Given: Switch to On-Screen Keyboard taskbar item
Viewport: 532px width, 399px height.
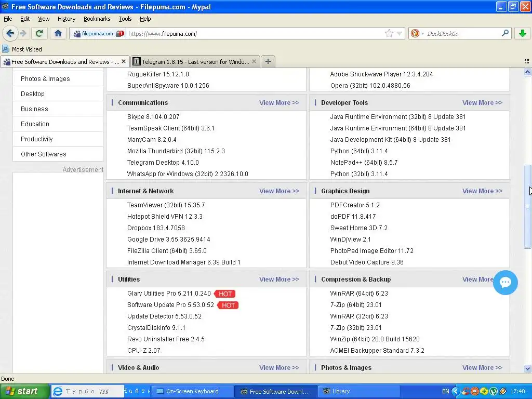Looking at the screenshot, I should [192, 391].
